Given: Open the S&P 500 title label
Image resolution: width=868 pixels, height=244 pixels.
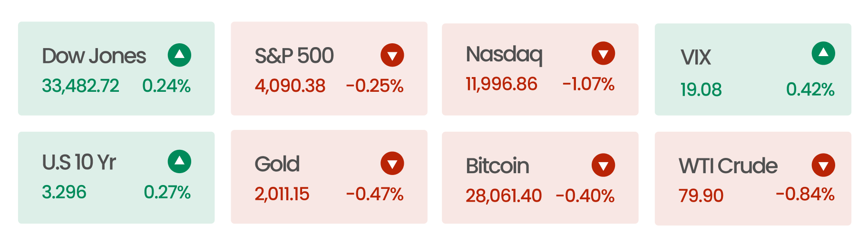Looking at the screenshot, I should point(294,56).
